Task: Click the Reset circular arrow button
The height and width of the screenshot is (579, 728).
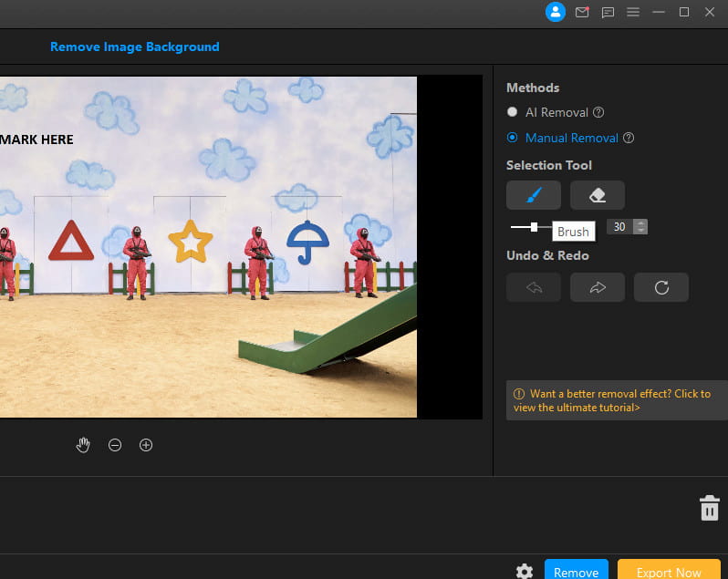Action: [661, 287]
